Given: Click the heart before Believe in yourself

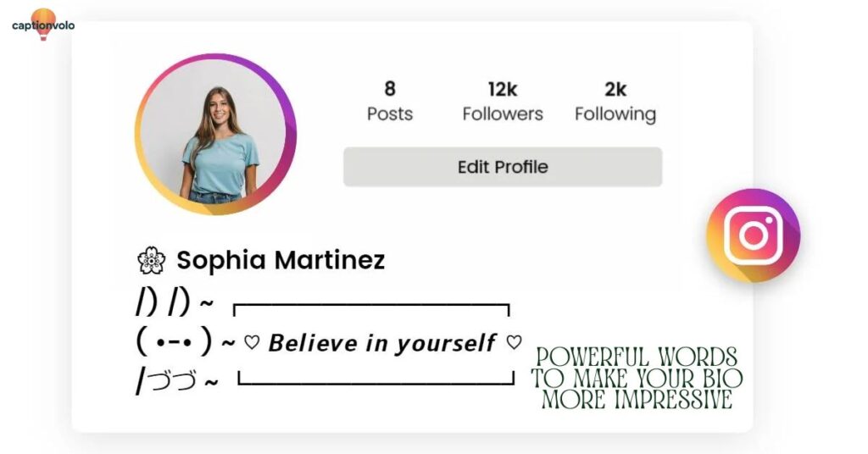Looking at the screenshot, I should click(251, 343).
